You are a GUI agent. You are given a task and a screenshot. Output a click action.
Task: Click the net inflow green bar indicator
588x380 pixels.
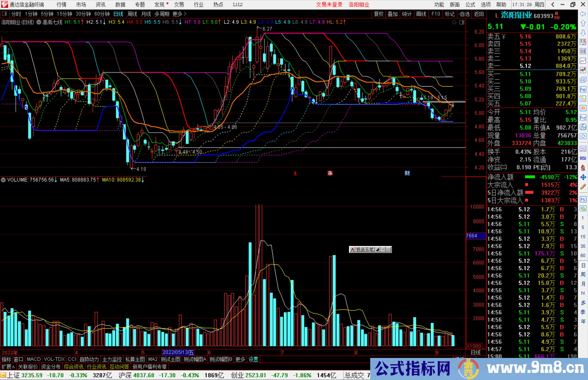click(530, 177)
